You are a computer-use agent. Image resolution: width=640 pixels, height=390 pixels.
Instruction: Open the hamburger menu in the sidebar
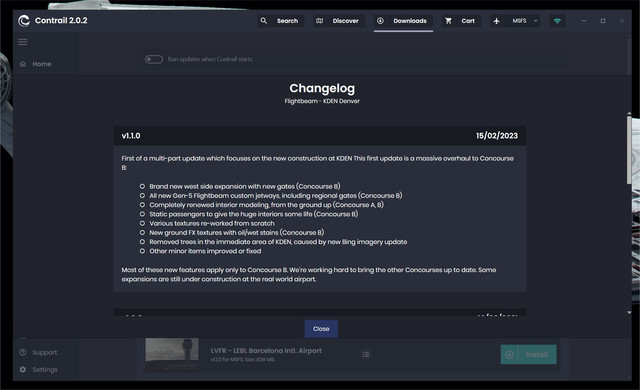[23, 42]
